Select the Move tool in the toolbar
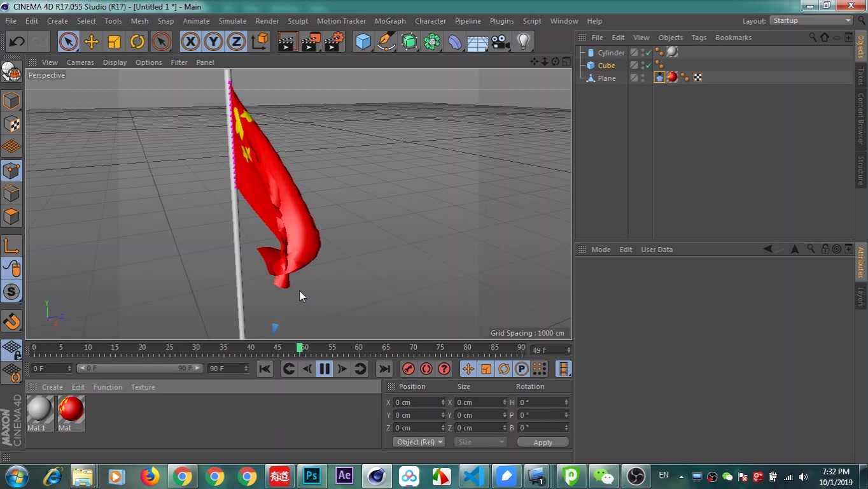 [91, 41]
